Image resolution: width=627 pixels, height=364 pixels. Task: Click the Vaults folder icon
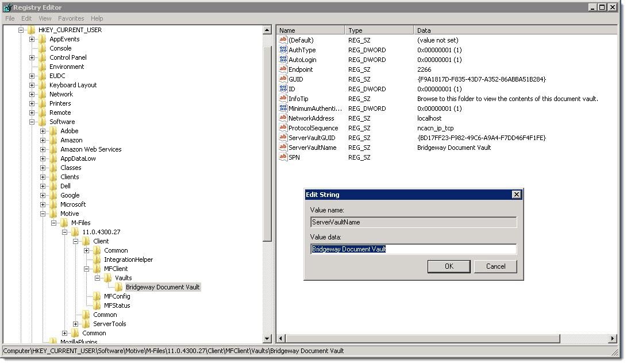(x=109, y=278)
